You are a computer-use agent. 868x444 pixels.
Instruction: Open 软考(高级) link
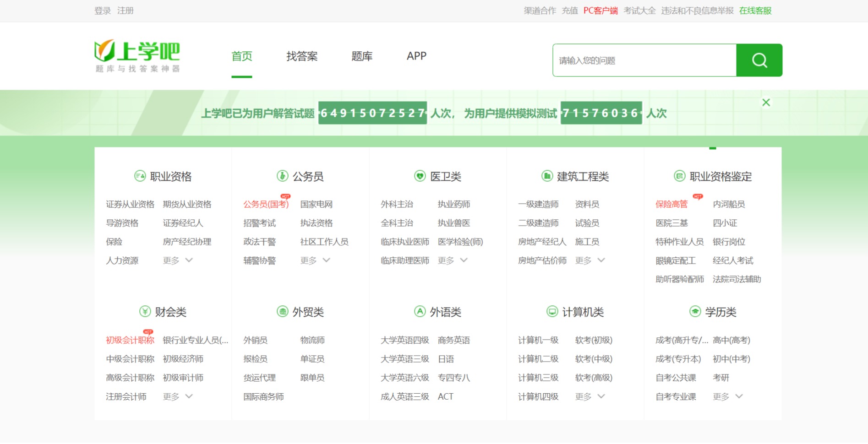(x=594, y=378)
